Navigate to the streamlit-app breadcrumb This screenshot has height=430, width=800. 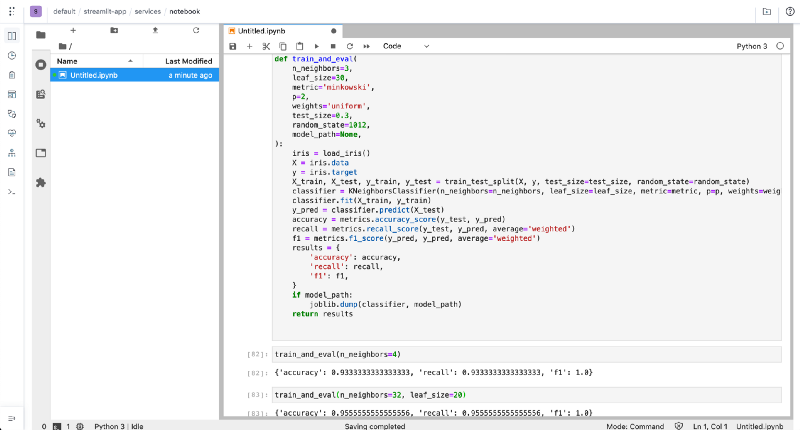[105, 11]
